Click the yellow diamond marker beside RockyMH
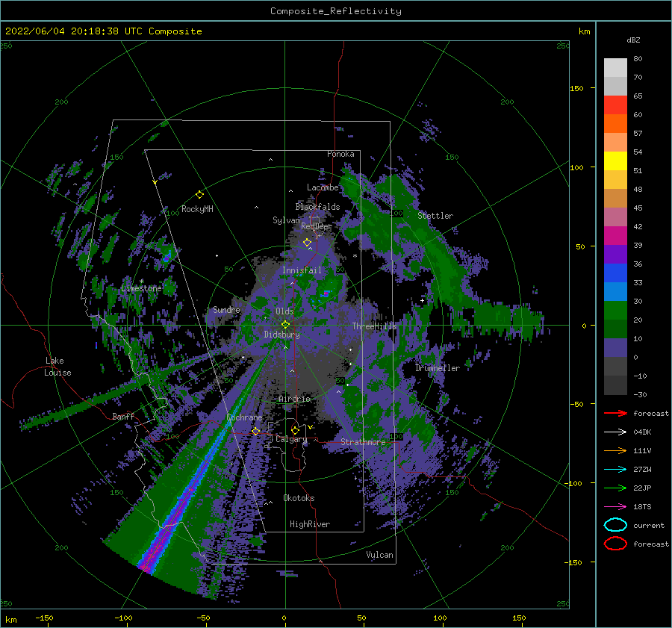 [x=199, y=195]
